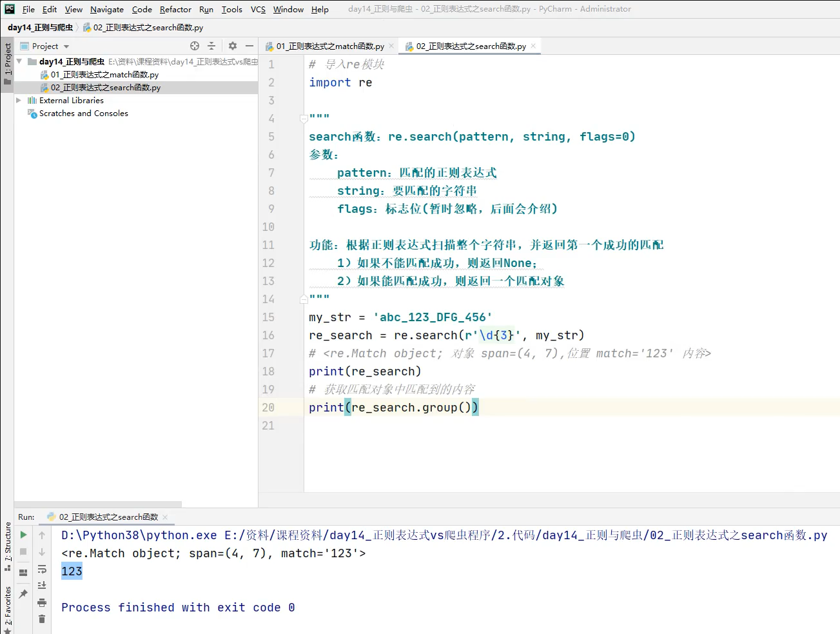Open the View menu
The image size is (840, 634).
click(73, 9)
